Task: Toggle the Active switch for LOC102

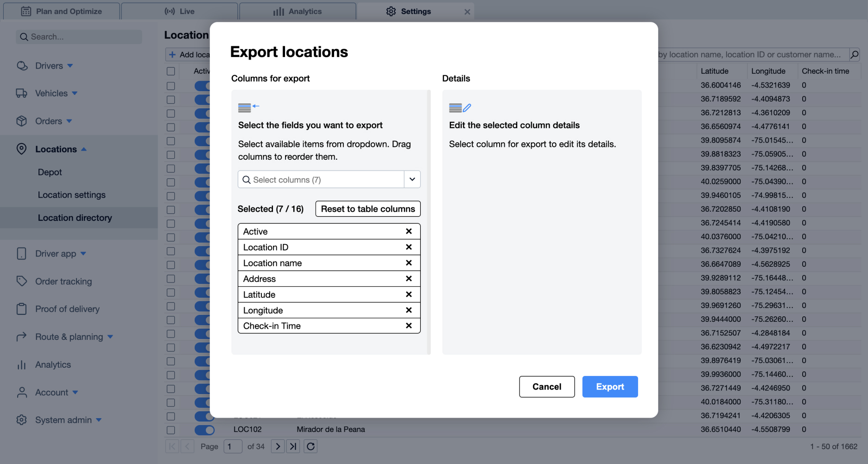Action: [x=204, y=430]
